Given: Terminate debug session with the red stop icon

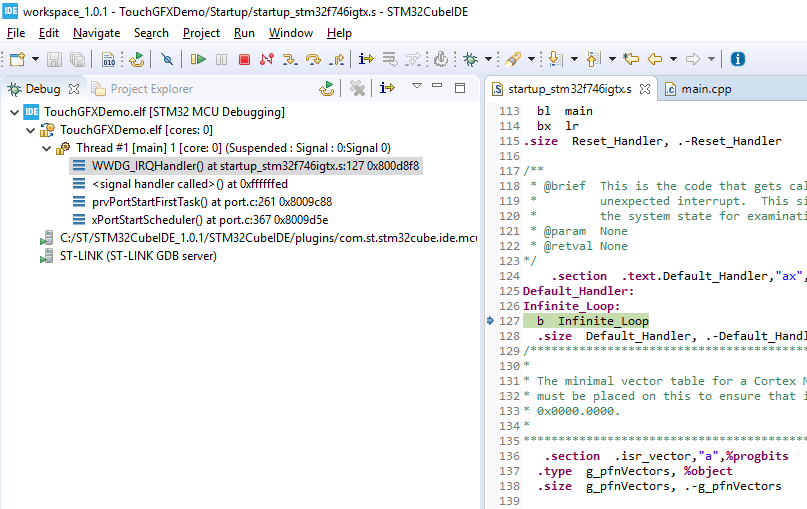Looking at the screenshot, I should coord(244,60).
